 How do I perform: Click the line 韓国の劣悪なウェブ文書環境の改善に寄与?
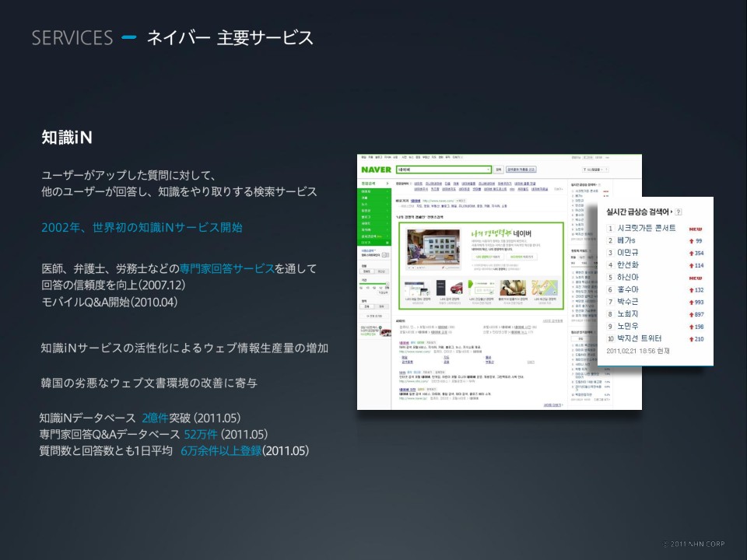(149, 383)
